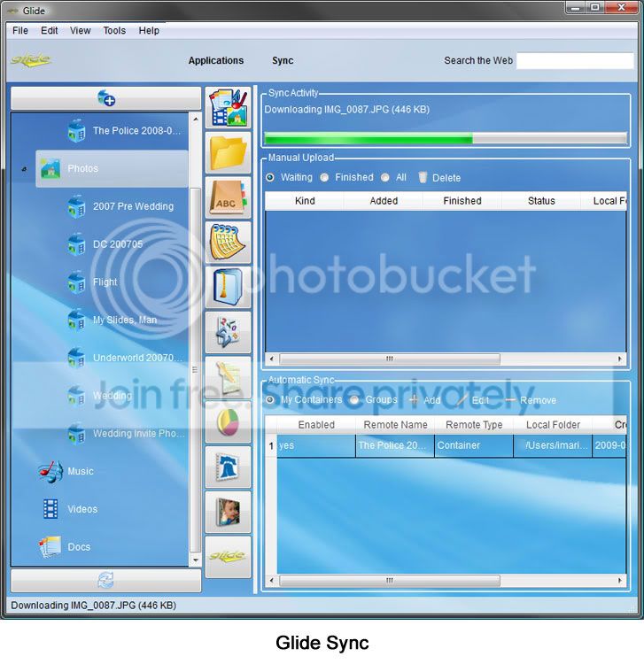Click the Remove button in Automatic Sync
The width and height of the screenshot is (644, 664).
(531, 400)
